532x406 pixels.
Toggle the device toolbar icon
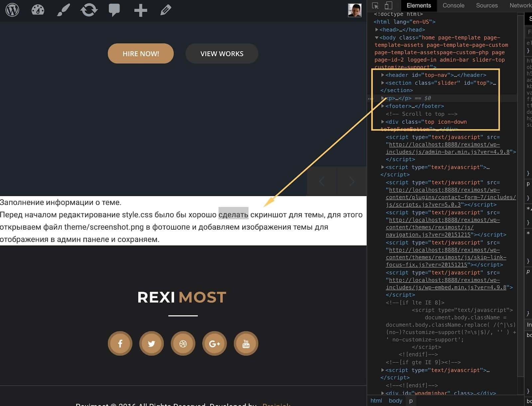point(388,6)
